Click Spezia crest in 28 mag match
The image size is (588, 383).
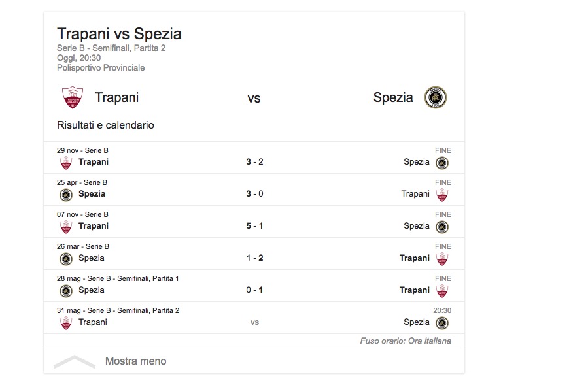coord(66,291)
